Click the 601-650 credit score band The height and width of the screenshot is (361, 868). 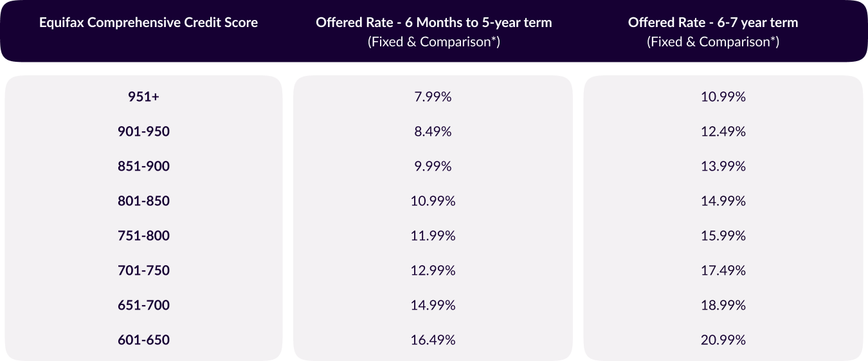(143, 340)
